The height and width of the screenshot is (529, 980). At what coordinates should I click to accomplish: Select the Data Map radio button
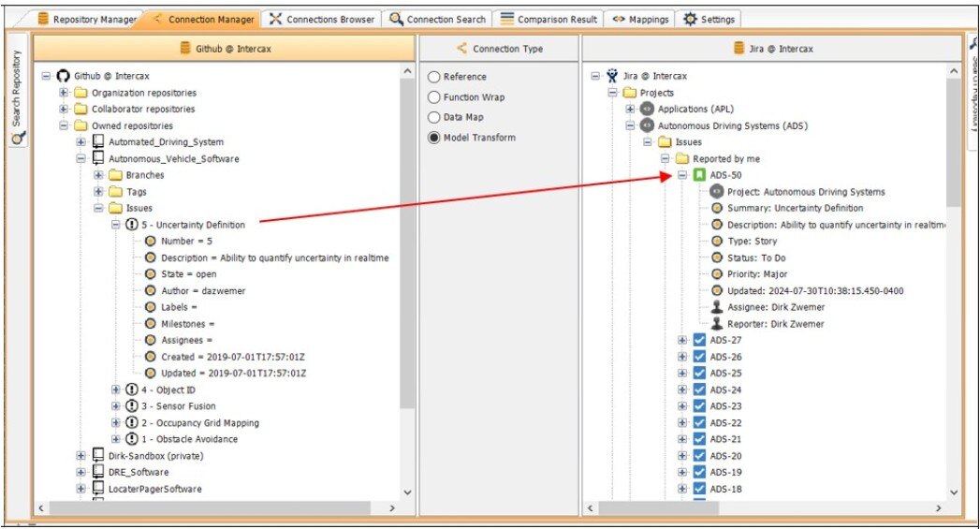[434, 118]
